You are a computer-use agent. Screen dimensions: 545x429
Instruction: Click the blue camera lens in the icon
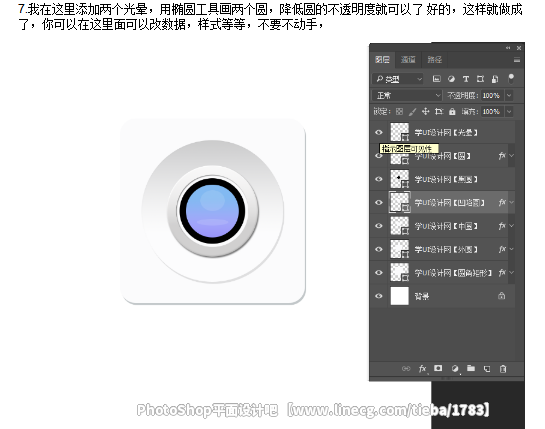click(212, 211)
